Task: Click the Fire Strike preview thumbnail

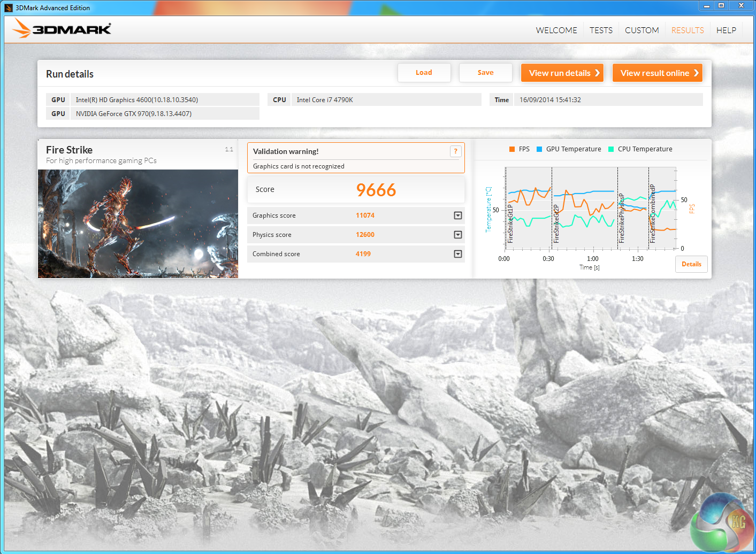Action: tap(138, 224)
